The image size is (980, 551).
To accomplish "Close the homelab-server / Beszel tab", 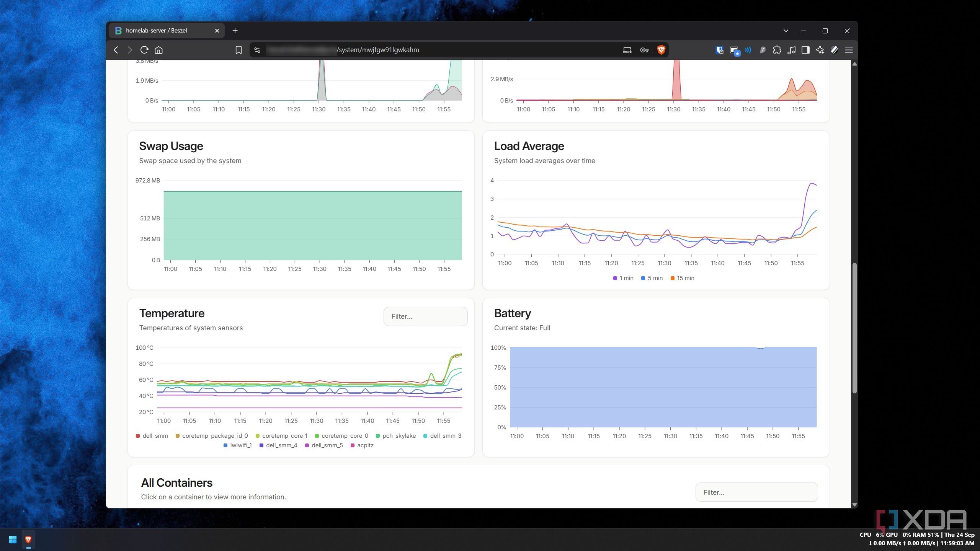I will click(217, 31).
